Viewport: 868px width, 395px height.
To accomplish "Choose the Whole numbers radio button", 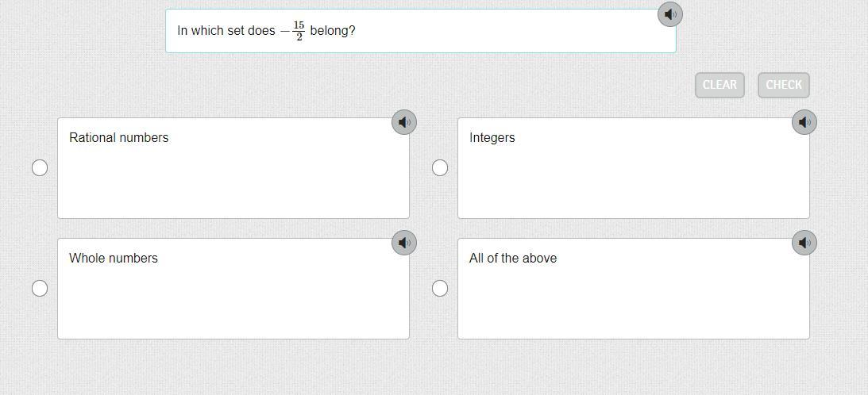I will 40,288.
